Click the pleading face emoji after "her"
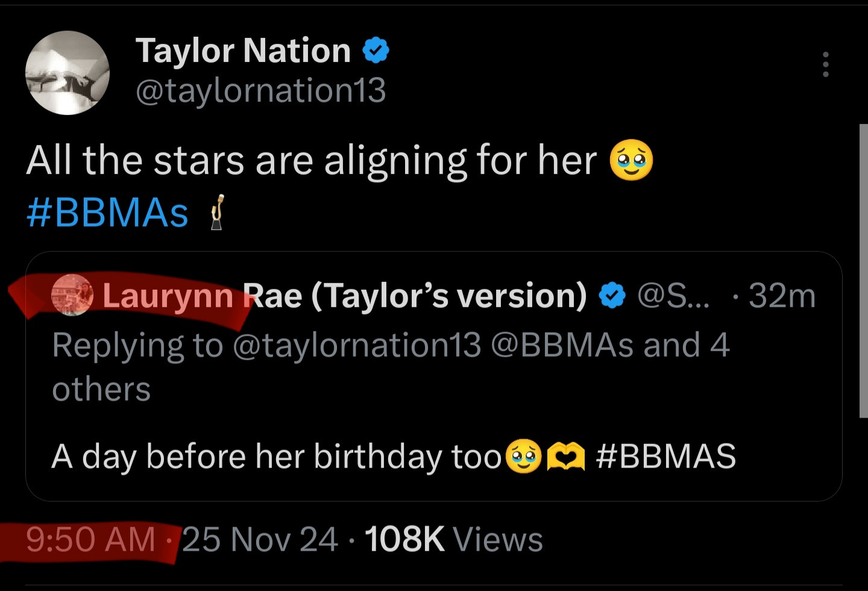 pyautogui.click(x=631, y=160)
